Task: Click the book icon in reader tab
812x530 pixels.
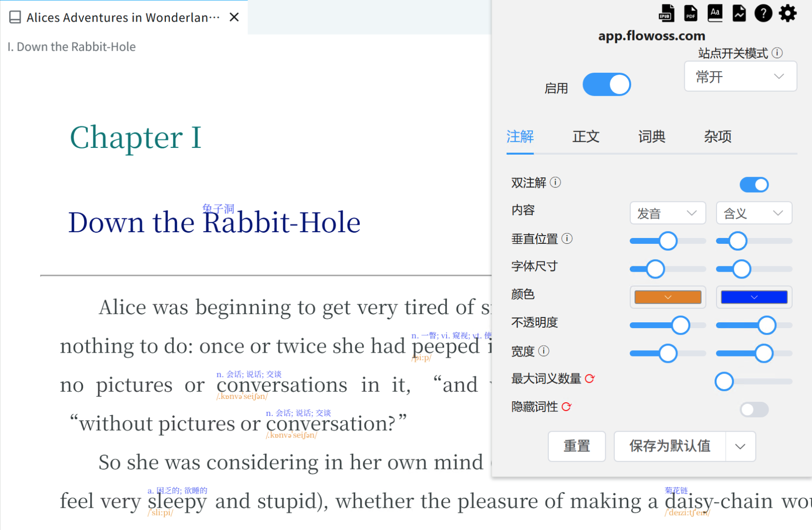Action: pyautogui.click(x=15, y=17)
